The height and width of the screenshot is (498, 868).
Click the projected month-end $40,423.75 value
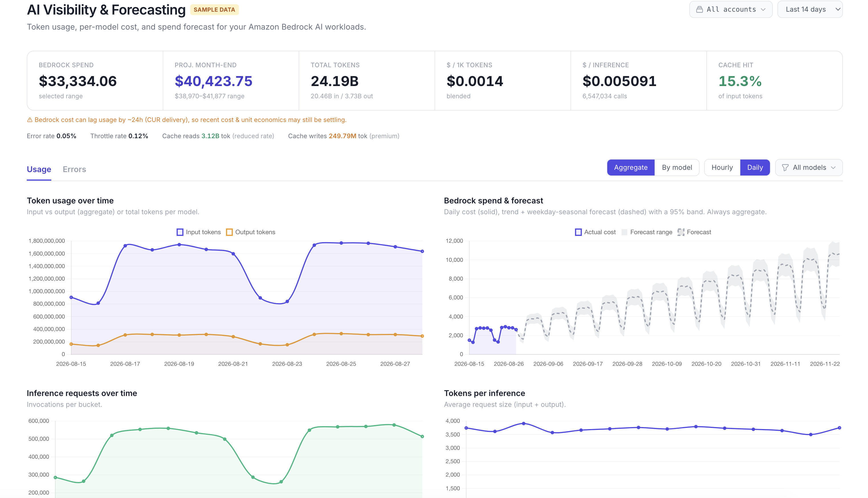click(x=213, y=81)
